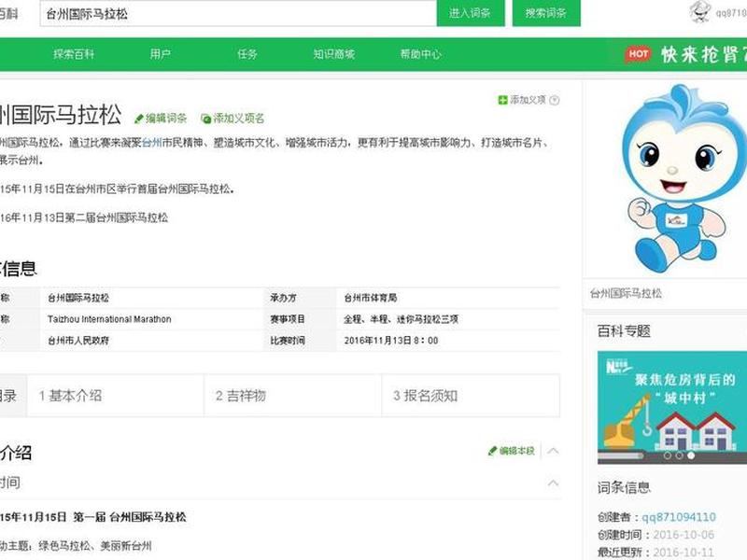Click the 2016年11月13日 8：00 cell
747x560 pixels.
coord(448,341)
